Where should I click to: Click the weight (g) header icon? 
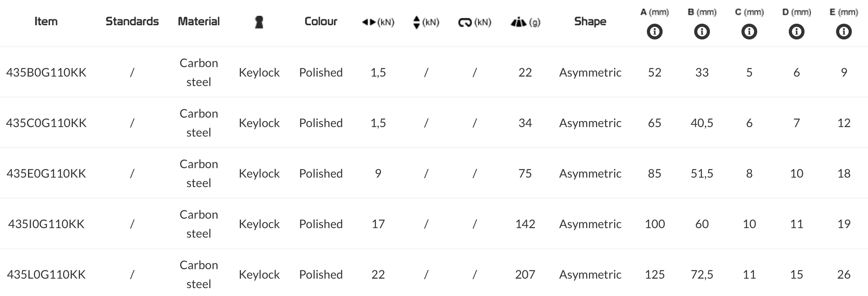pos(518,23)
